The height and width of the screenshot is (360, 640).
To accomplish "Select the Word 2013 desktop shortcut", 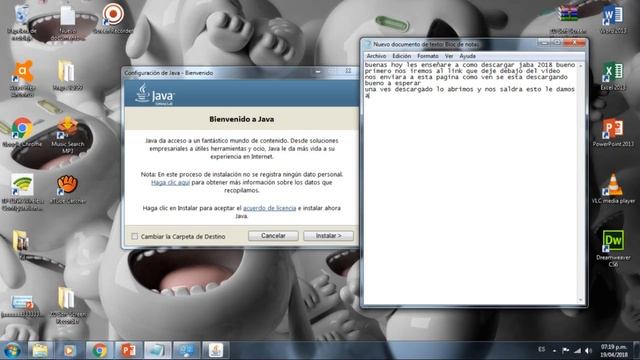I will click(x=613, y=19).
